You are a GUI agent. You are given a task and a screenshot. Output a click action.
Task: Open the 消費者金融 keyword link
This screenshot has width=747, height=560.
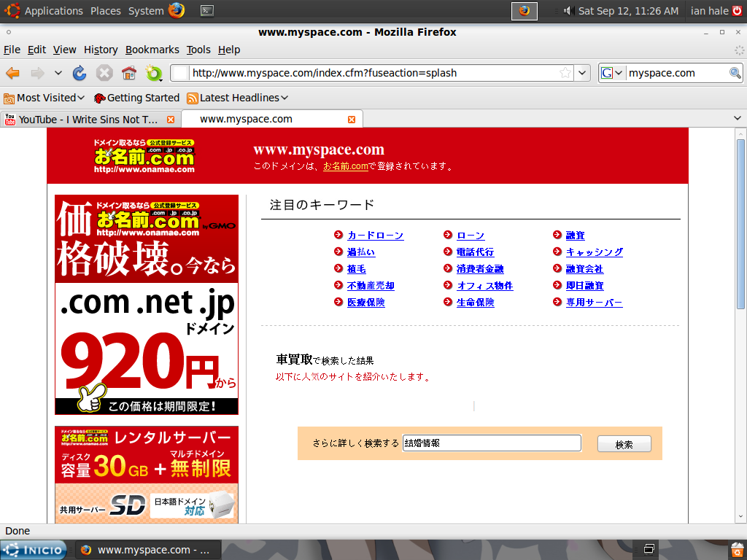click(x=480, y=269)
